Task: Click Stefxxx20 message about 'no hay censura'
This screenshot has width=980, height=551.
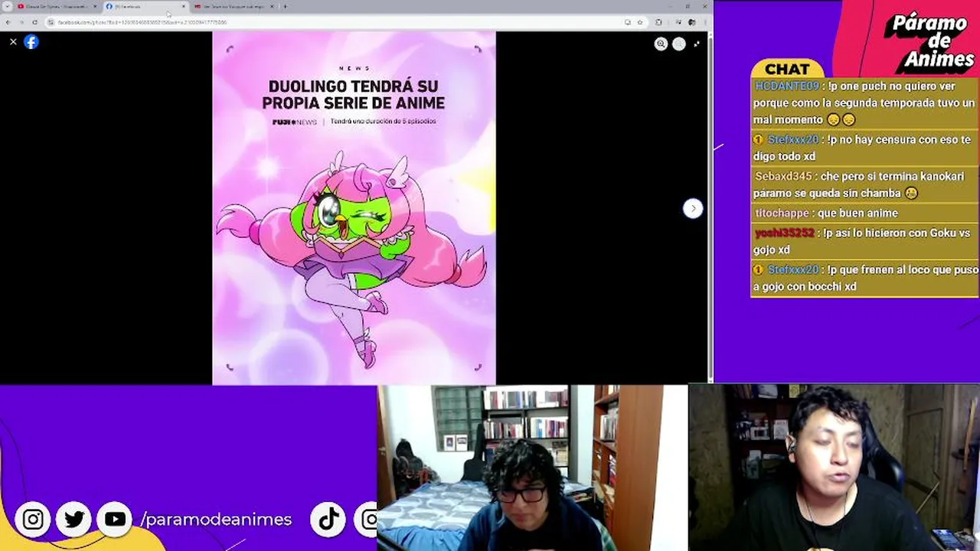Action: (x=865, y=148)
